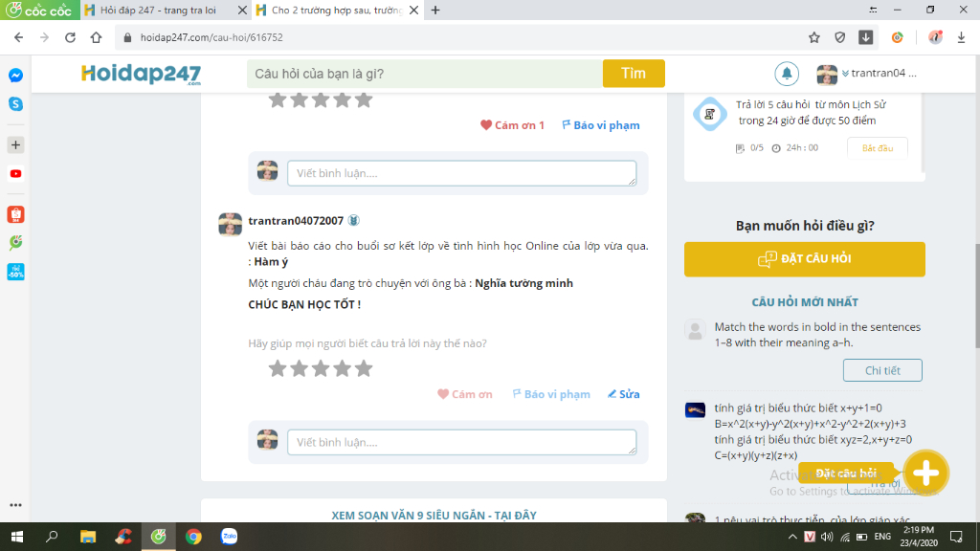980x551 pixels.
Task: Rate trantran04072007 answer five stars
Action: (x=364, y=368)
